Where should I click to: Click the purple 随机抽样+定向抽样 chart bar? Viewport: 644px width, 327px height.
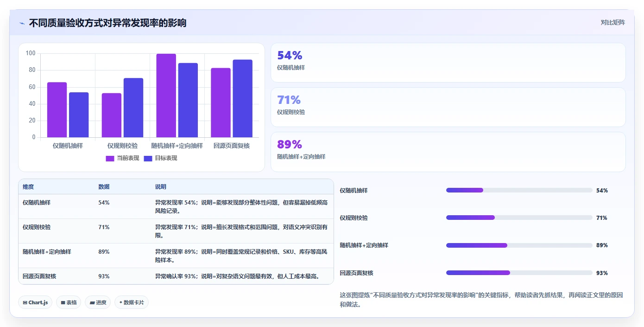point(166,96)
